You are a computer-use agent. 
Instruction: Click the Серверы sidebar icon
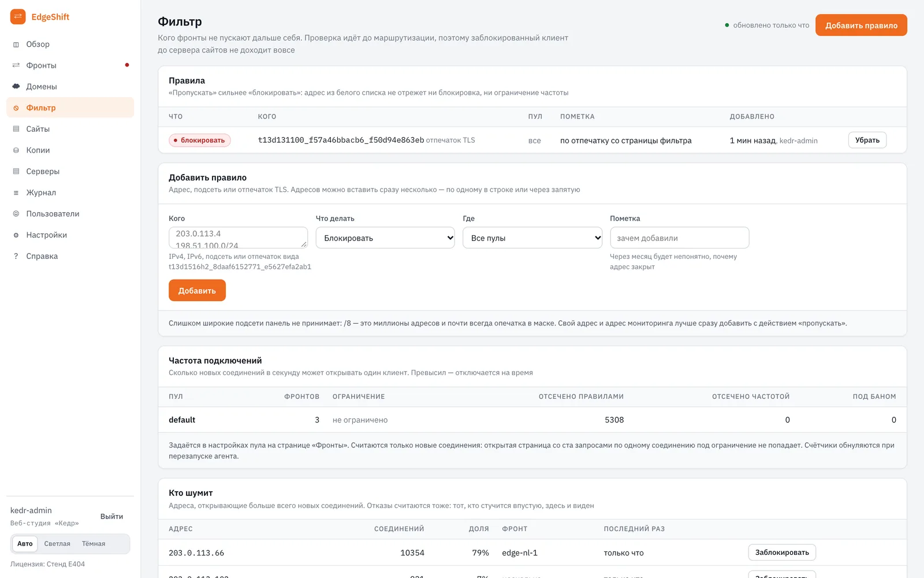click(16, 172)
